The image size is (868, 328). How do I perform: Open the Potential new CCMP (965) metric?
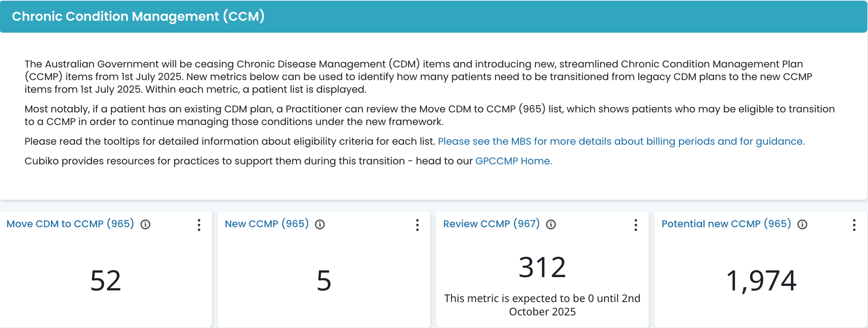(x=725, y=223)
